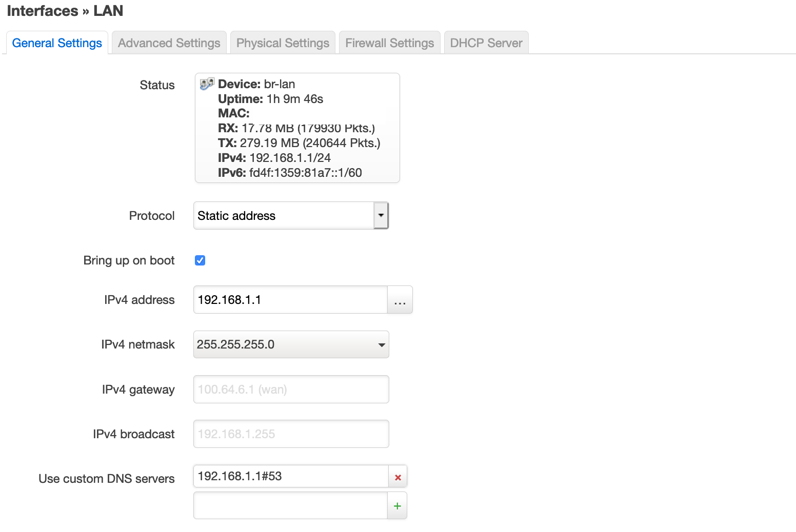Click the Interfices » LAN page heading
Viewport: 796px width, 532px height.
[65, 11]
